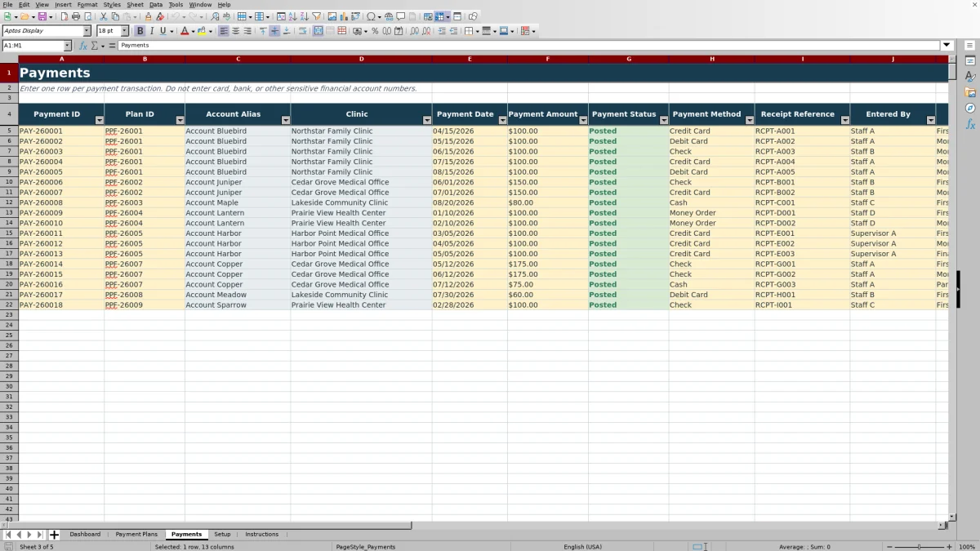Toggle Underline formatting
The height and width of the screenshot is (551, 980).
(163, 31)
